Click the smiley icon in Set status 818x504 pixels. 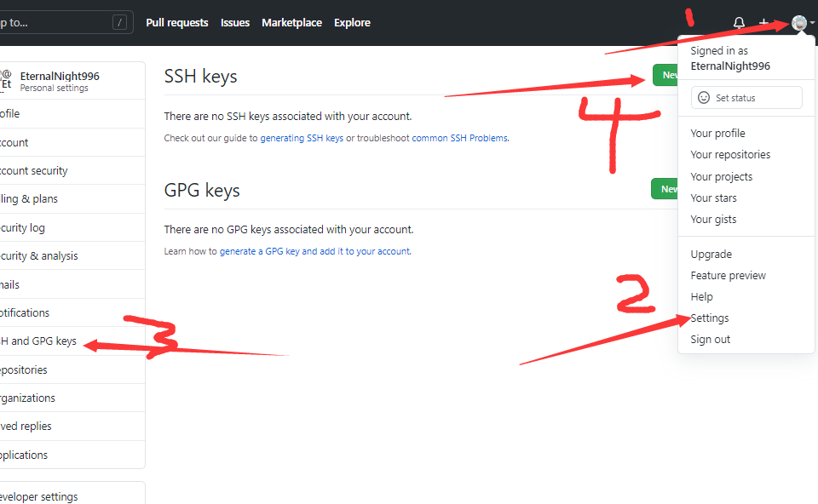[704, 97]
